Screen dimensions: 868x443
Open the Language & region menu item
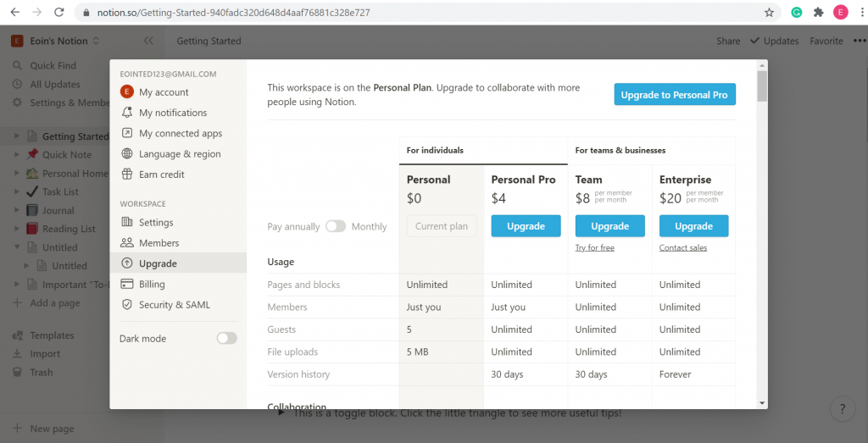pos(178,154)
